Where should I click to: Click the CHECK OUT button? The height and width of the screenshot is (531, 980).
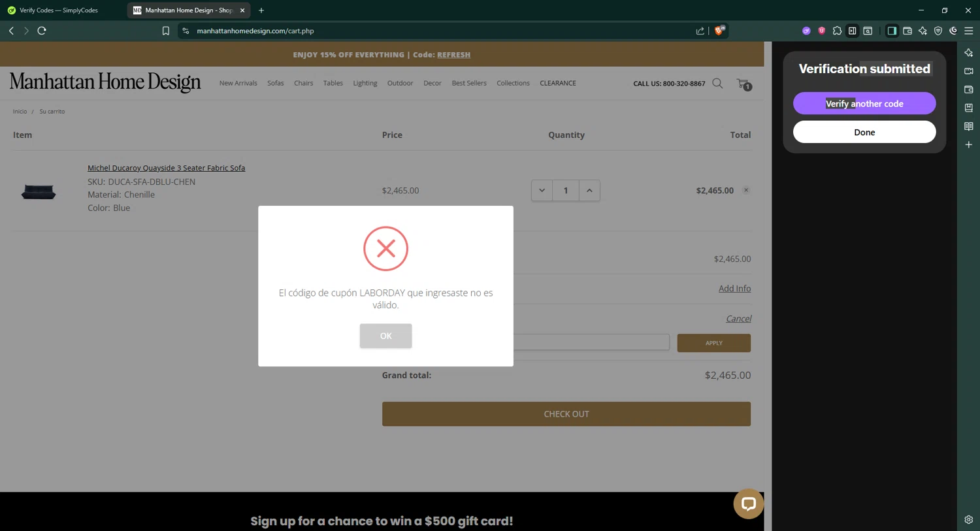(x=566, y=414)
